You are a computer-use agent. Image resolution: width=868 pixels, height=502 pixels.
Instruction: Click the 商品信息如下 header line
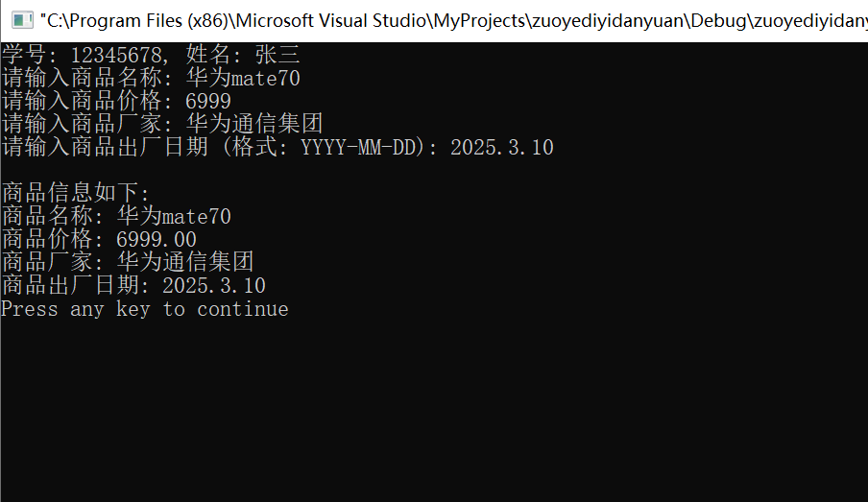(76, 193)
